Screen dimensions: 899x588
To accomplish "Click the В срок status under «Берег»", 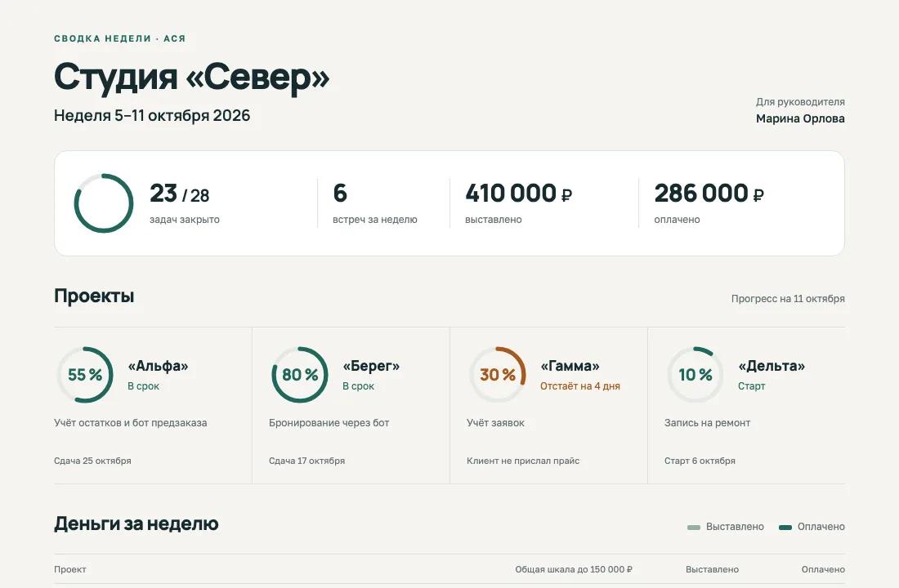I will click(358, 386).
